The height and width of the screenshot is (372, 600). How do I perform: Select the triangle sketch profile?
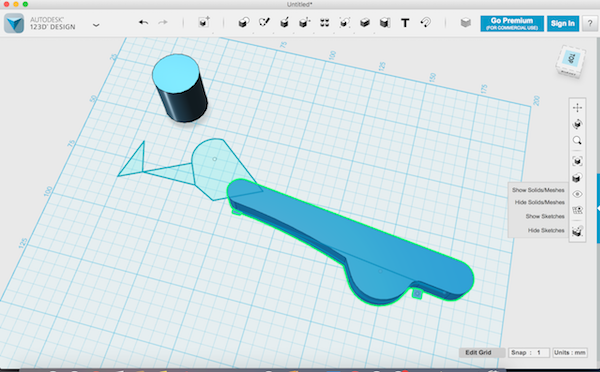135,164
